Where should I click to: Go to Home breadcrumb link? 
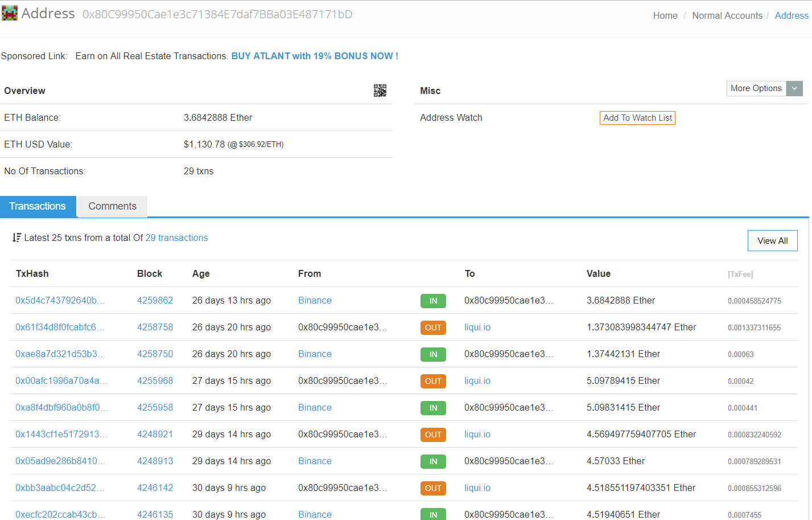(665, 15)
